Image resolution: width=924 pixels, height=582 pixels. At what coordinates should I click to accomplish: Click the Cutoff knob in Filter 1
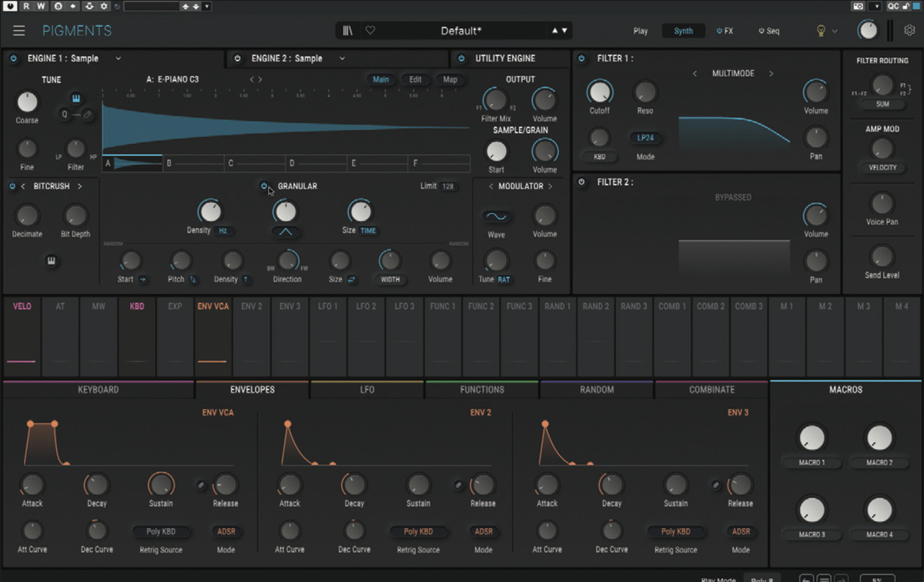[599, 92]
